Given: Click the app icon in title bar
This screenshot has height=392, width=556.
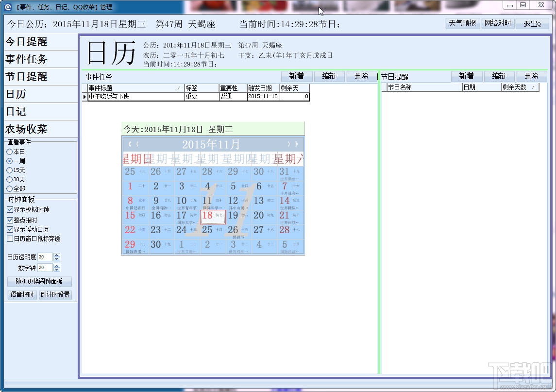Looking at the screenshot, I should (7, 7).
